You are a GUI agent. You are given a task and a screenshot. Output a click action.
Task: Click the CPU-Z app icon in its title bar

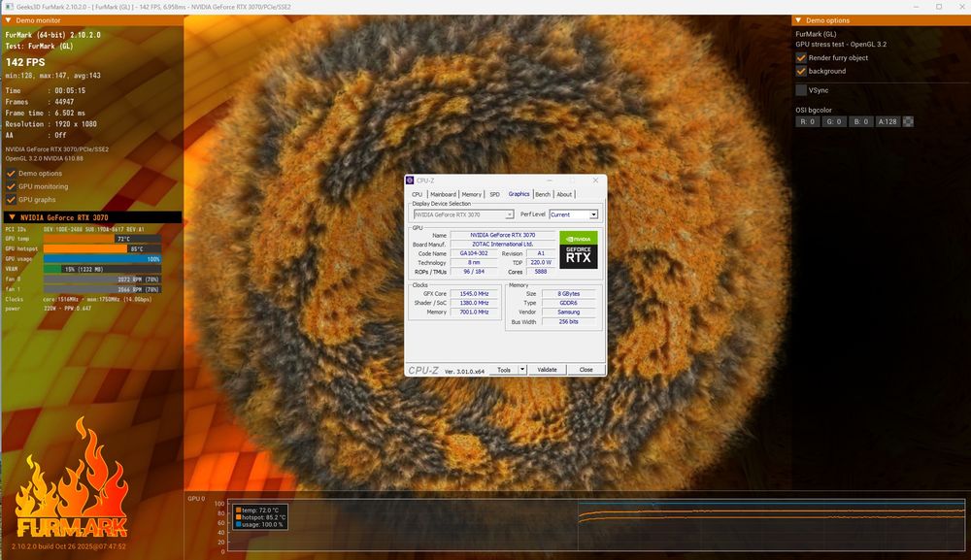[410, 181]
